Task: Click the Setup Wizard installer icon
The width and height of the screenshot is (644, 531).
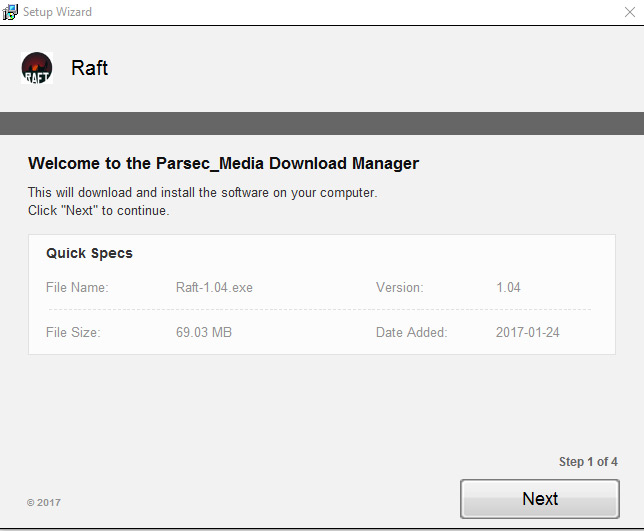Action: coord(10,12)
